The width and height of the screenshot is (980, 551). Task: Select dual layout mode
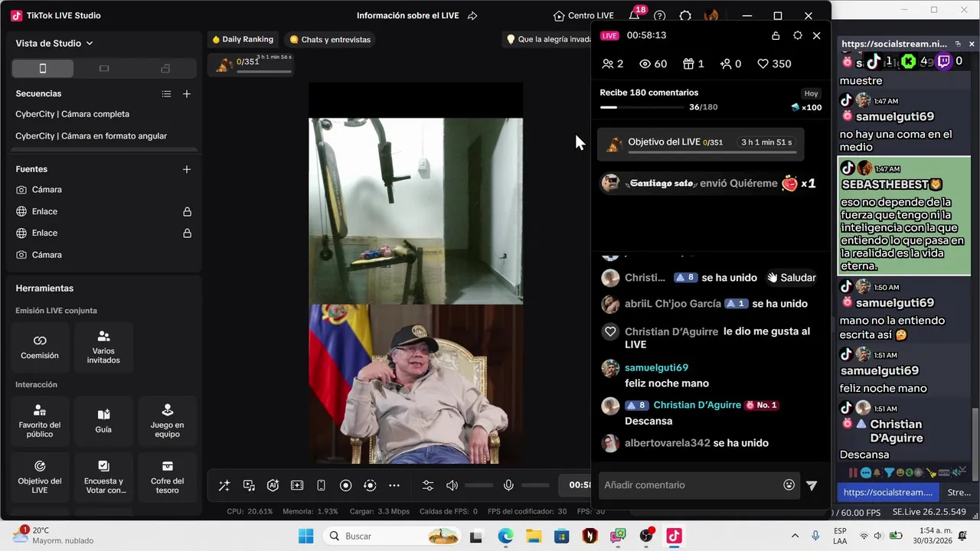165,69
